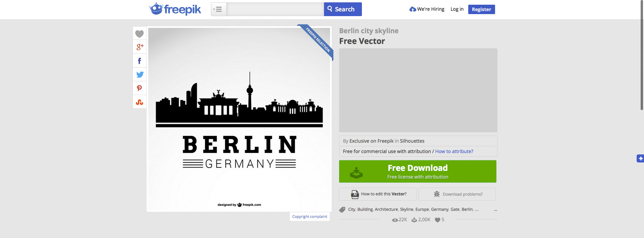Open the Freepik logo homepage

coord(175,9)
